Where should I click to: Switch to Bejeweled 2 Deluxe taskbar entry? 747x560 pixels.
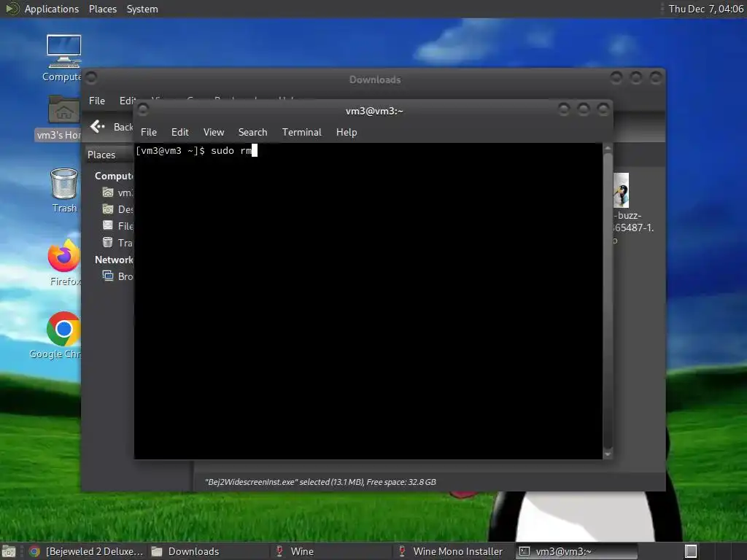pyautogui.click(x=86, y=551)
